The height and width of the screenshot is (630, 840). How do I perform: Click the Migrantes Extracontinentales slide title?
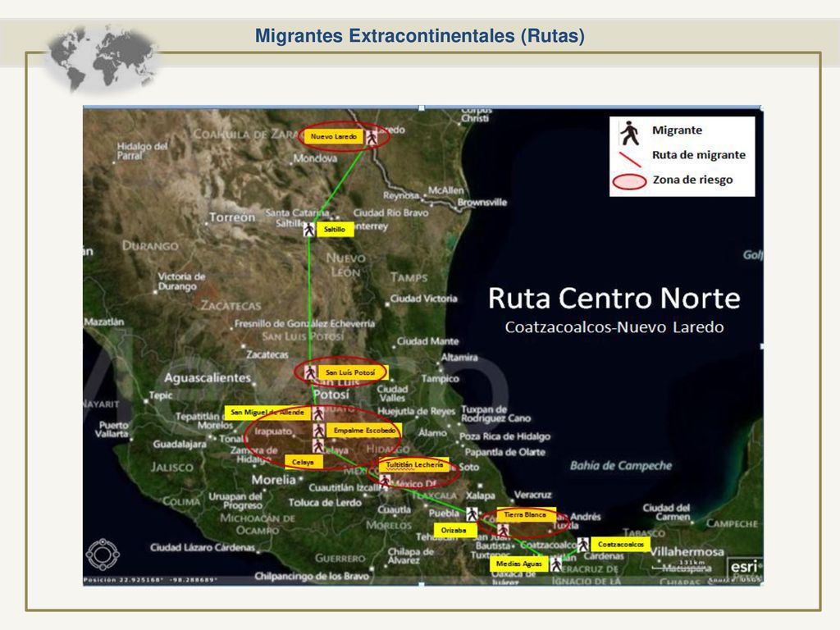point(419,36)
